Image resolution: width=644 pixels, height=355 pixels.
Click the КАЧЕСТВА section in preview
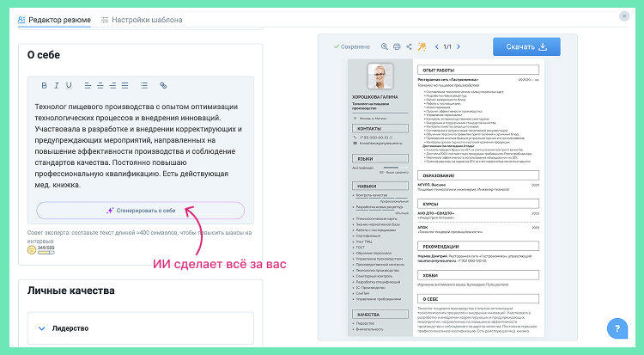click(x=380, y=315)
